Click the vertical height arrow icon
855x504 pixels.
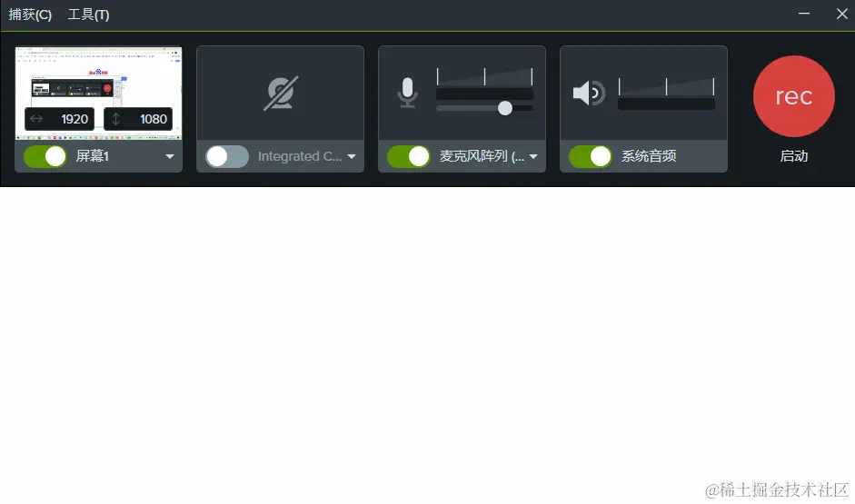tap(115, 119)
